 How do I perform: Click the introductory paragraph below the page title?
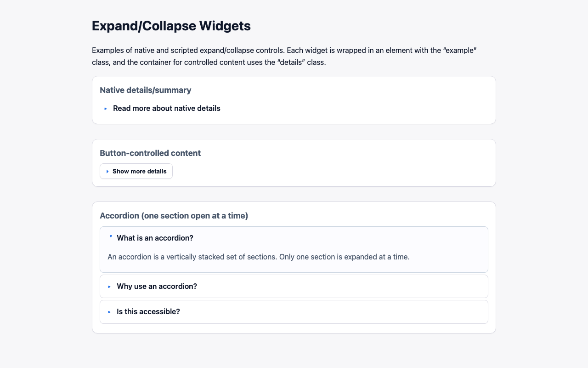[x=284, y=56]
